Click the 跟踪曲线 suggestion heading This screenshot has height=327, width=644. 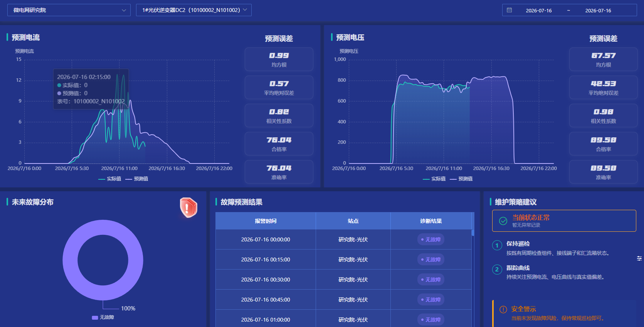point(518,268)
